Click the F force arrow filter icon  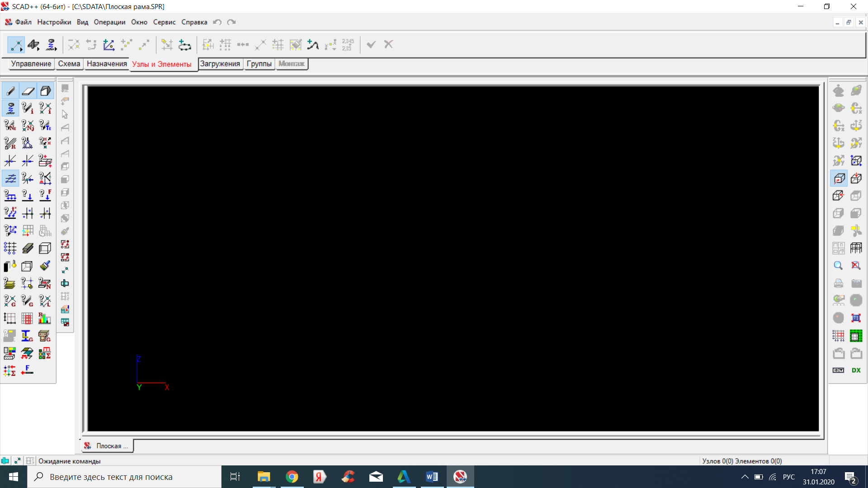click(28, 371)
